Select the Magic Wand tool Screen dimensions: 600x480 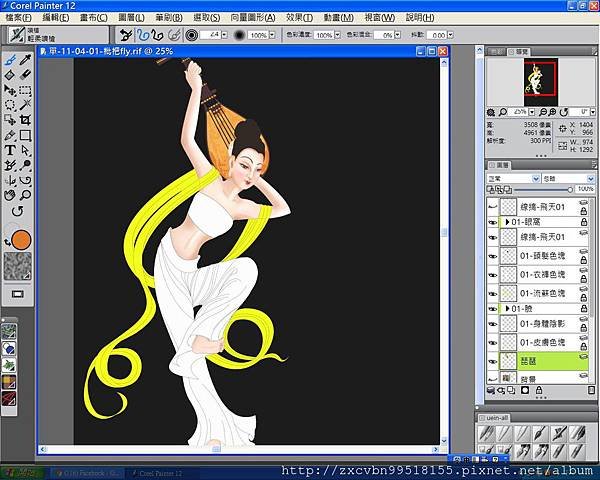[x=25, y=105]
